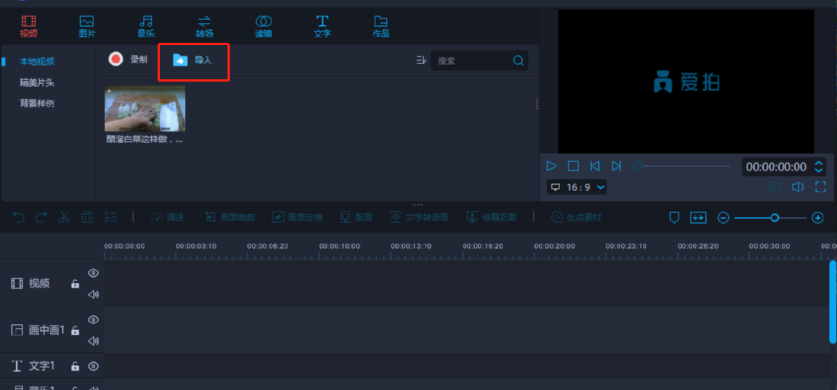Open the clip settings sliders icon
This screenshot has width=837, height=390.
tap(110, 217)
